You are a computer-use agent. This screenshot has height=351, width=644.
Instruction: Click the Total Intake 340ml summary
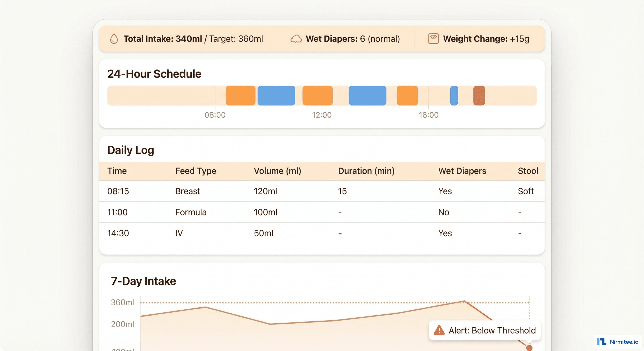click(163, 39)
